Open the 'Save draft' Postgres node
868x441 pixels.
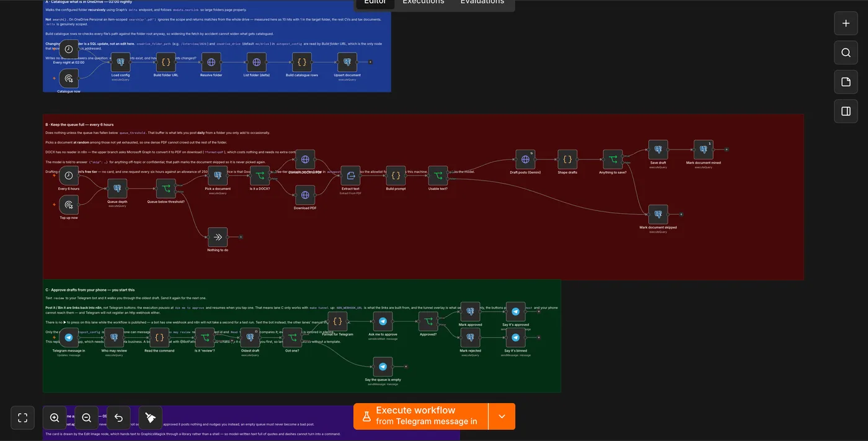click(x=658, y=149)
